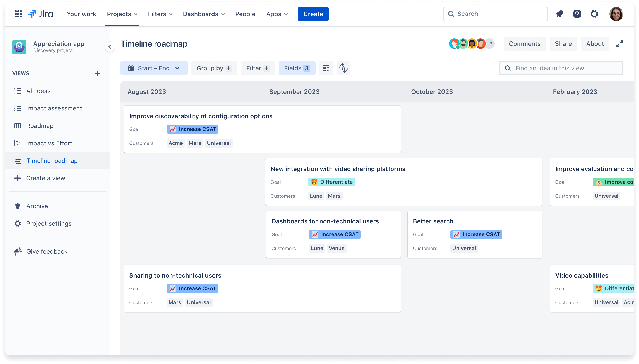The width and height of the screenshot is (639, 364).
Task: Click the auto-refresh/sync icon
Action: (344, 68)
